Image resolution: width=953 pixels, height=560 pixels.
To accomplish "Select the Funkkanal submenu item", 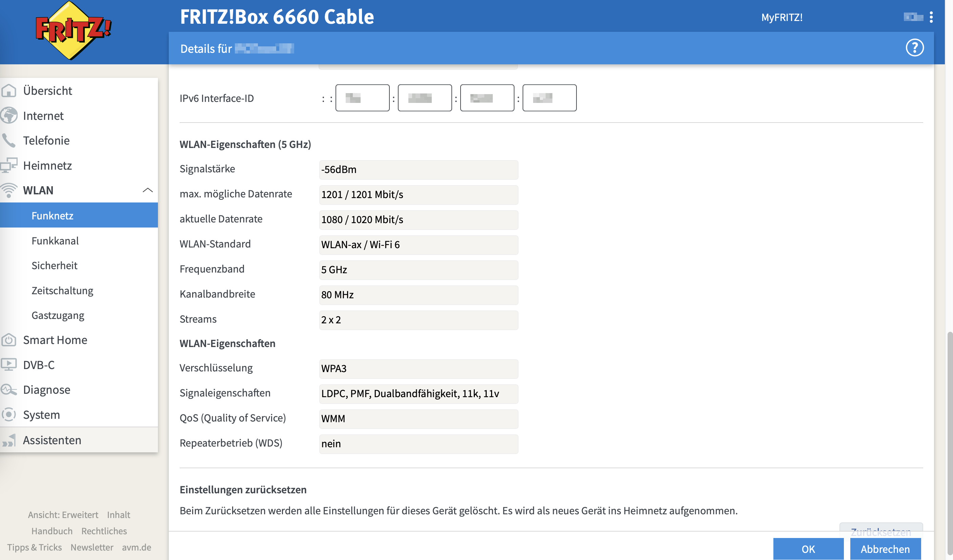I will [x=55, y=241].
